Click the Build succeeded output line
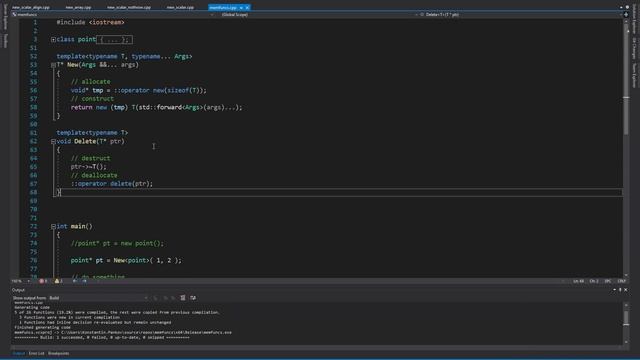This screenshot has height=360, width=640. pos(102,338)
